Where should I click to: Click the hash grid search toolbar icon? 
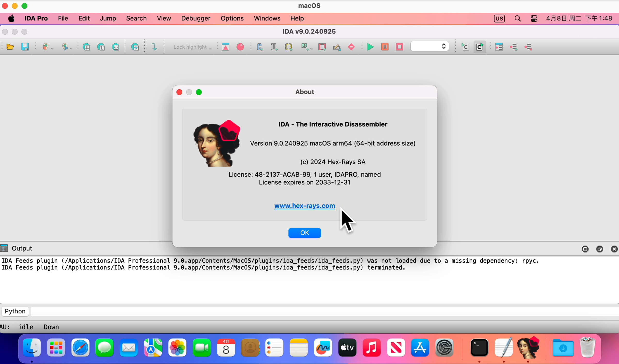point(86,47)
